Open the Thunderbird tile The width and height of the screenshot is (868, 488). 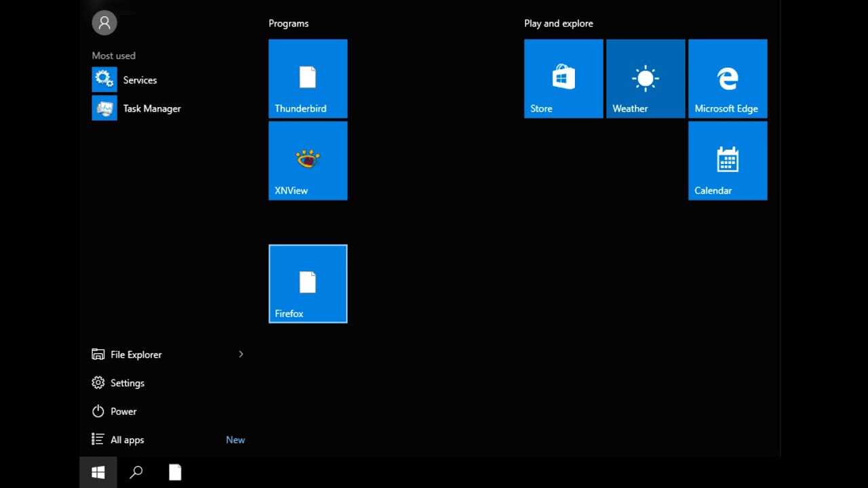pyautogui.click(x=308, y=79)
